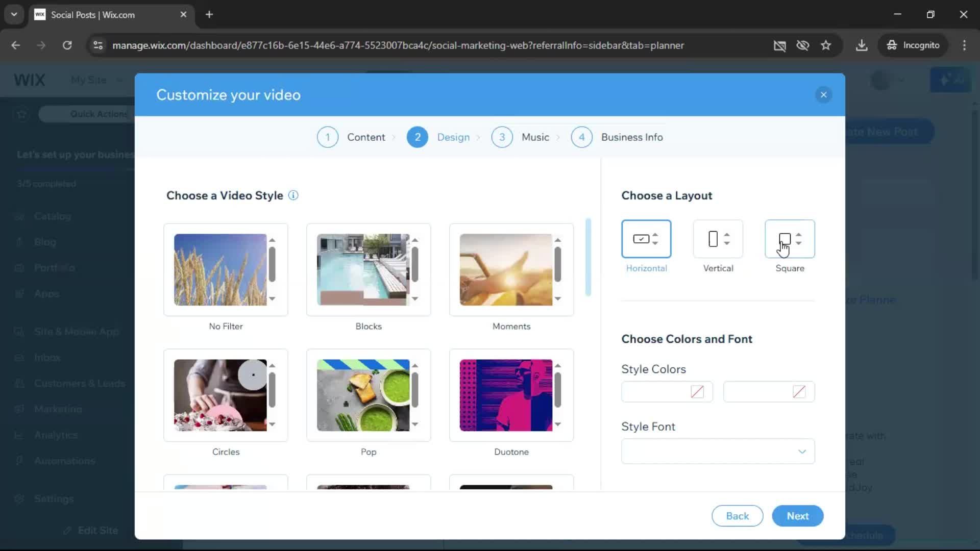980x551 pixels.
Task: Open a new browser tab
Action: (x=209, y=14)
